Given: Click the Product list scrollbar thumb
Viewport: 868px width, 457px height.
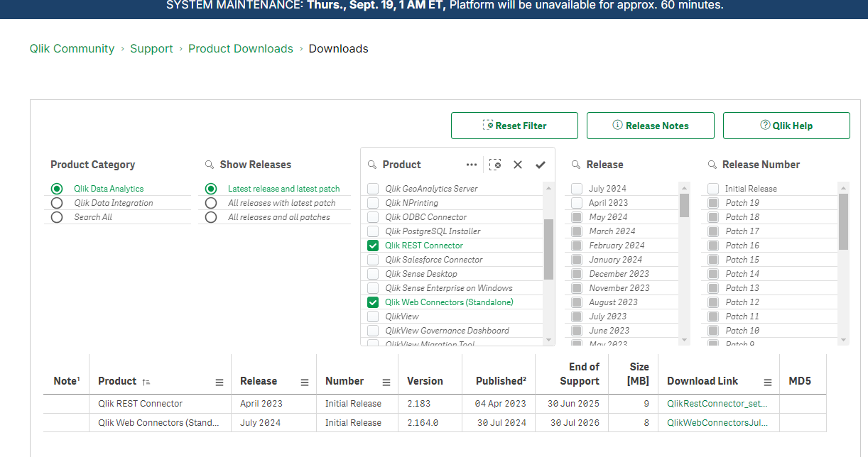Looking at the screenshot, I should 548,249.
